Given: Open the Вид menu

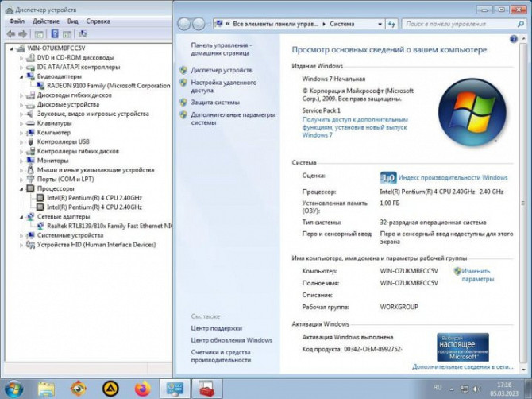Looking at the screenshot, I should click(72, 21).
